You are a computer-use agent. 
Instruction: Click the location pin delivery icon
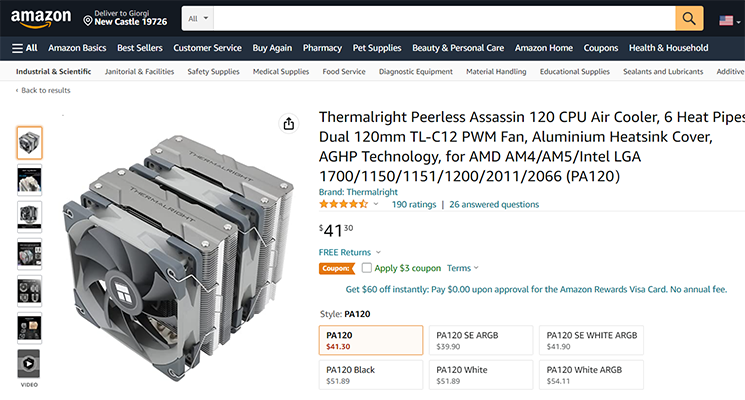[x=87, y=20]
